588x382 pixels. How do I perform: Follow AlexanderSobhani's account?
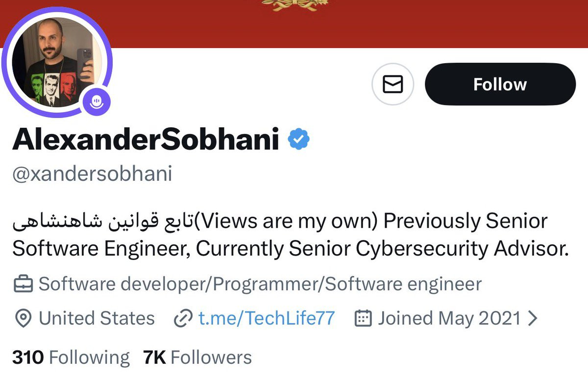pyautogui.click(x=500, y=84)
